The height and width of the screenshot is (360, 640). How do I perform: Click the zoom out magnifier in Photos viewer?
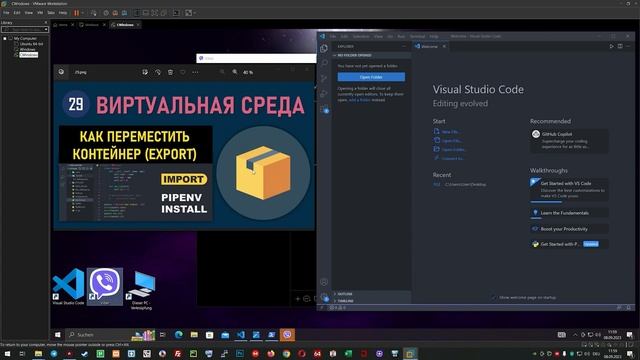[222, 72]
